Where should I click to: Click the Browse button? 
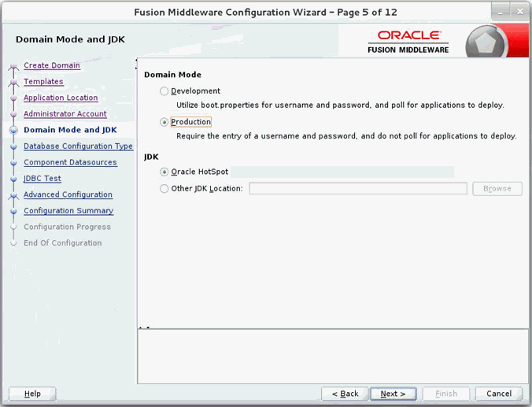coord(497,188)
